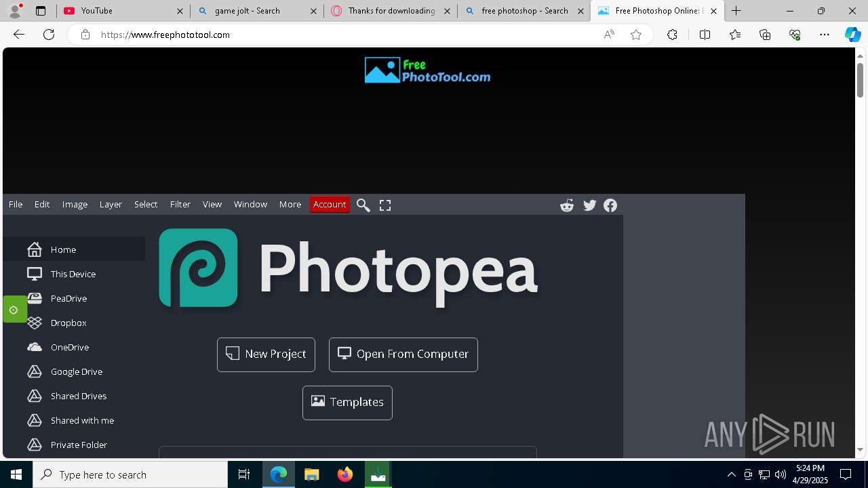Open Photopea Facebook link icon

pyautogui.click(x=610, y=205)
